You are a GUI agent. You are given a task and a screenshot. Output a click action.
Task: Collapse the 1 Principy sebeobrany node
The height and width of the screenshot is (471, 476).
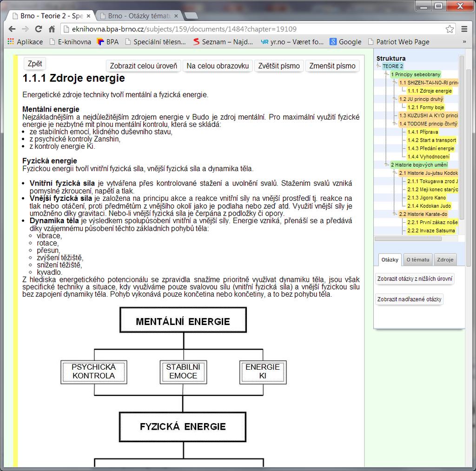(x=386, y=74)
